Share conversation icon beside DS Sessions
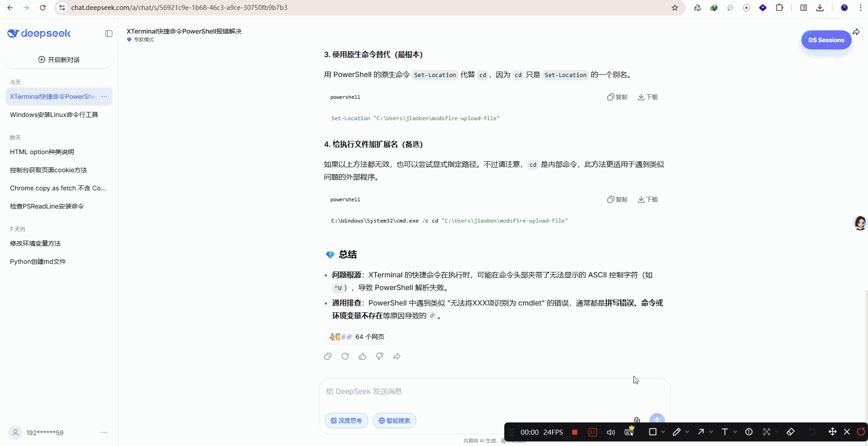Viewport: 868px width, 446px height. click(856, 32)
